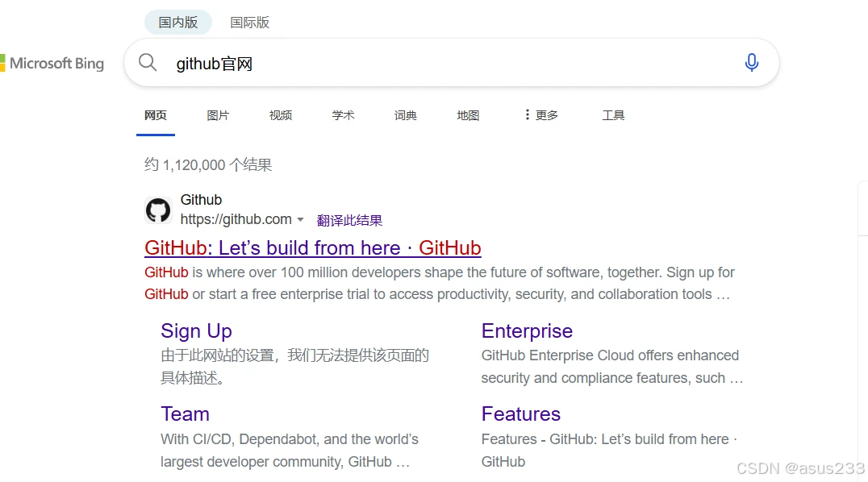Screen dimensions: 868x482
Task: Open GitHub: Let's build from here result
Action: [313, 248]
